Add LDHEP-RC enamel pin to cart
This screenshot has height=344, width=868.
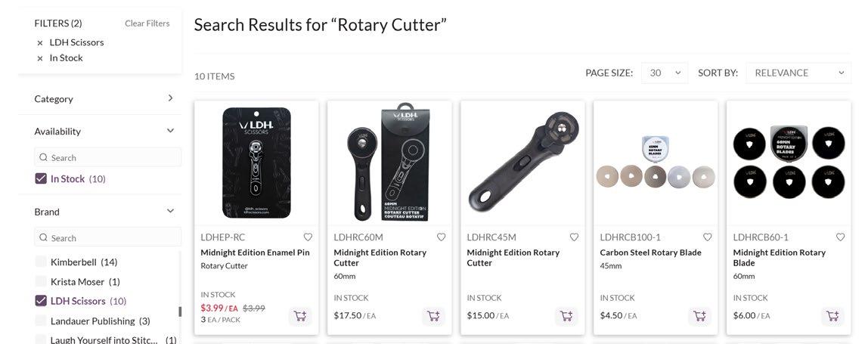coord(300,316)
